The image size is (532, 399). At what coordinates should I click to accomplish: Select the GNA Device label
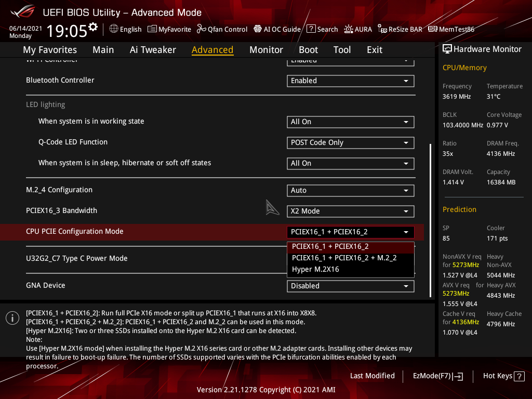click(x=46, y=286)
